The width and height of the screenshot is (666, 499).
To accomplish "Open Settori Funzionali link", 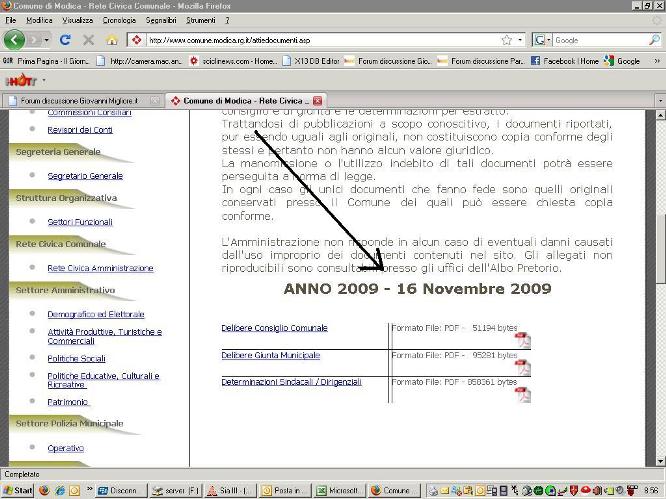I will pos(80,222).
